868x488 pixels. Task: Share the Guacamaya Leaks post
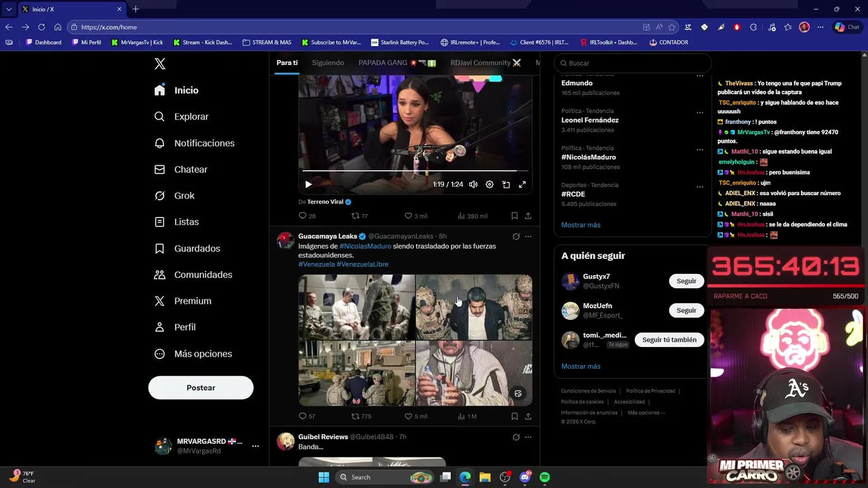tap(528, 416)
